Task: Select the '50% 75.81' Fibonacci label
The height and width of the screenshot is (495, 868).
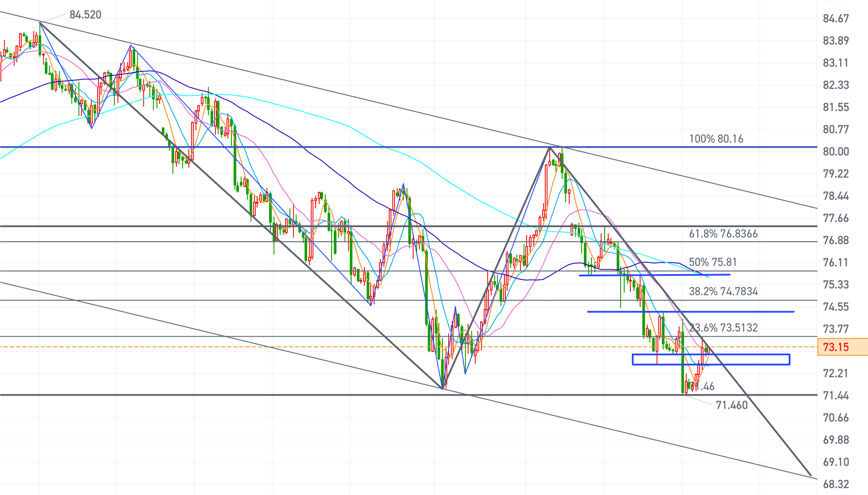Action: click(x=713, y=262)
